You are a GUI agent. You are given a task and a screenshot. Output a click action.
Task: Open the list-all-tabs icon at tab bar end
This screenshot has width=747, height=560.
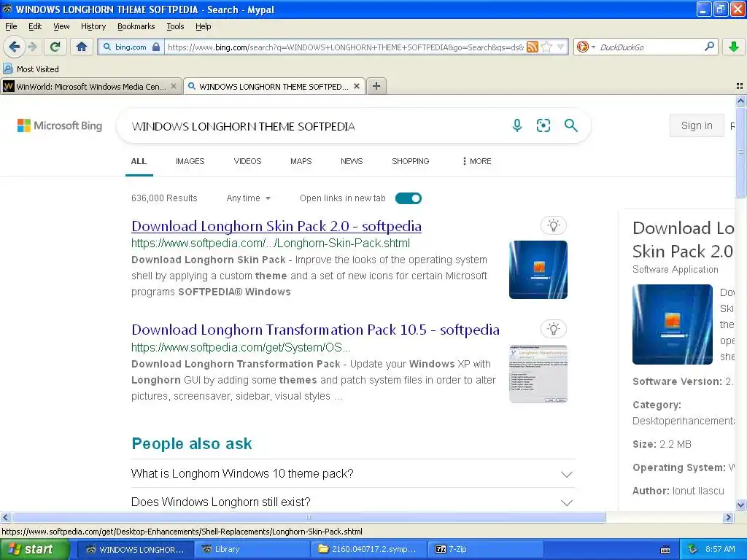(x=740, y=86)
